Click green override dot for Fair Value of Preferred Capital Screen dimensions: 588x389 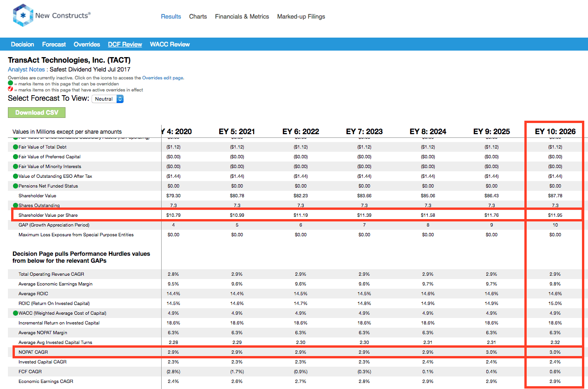click(15, 157)
